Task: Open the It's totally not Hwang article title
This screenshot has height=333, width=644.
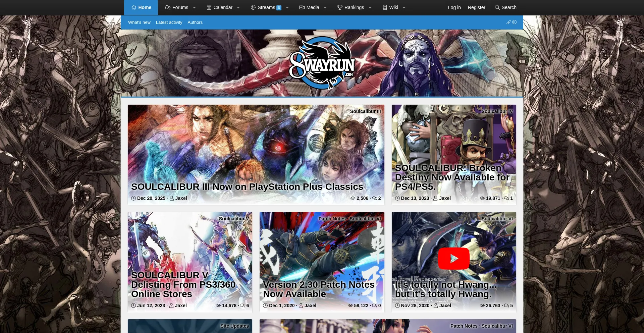Action: [x=446, y=289]
